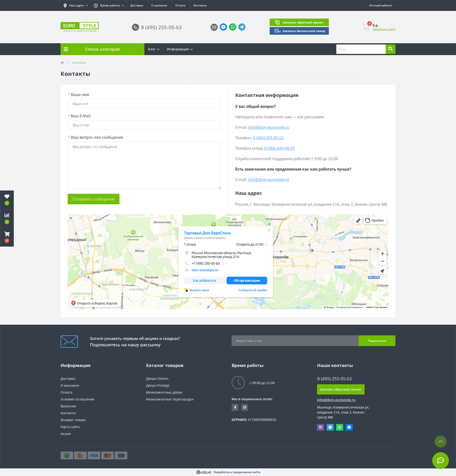456x476 pixels.
Task: Expand the Время работы dropdown
Action: pos(109,5)
